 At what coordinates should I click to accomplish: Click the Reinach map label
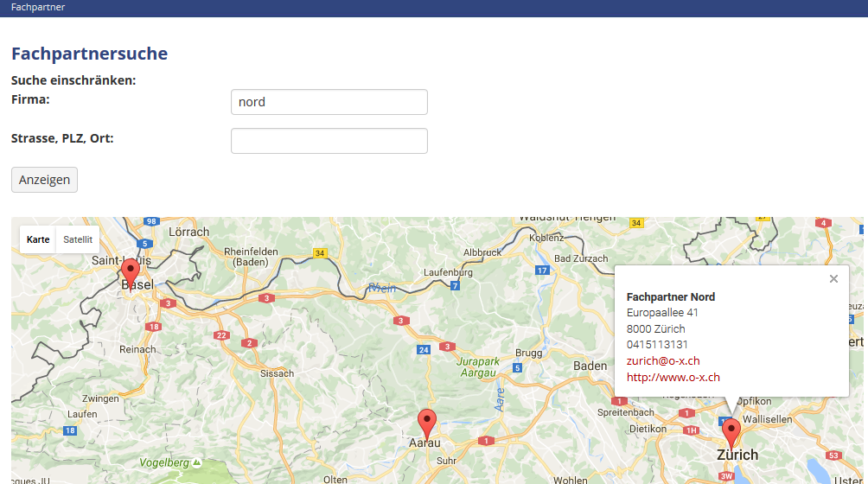tap(137, 349)
